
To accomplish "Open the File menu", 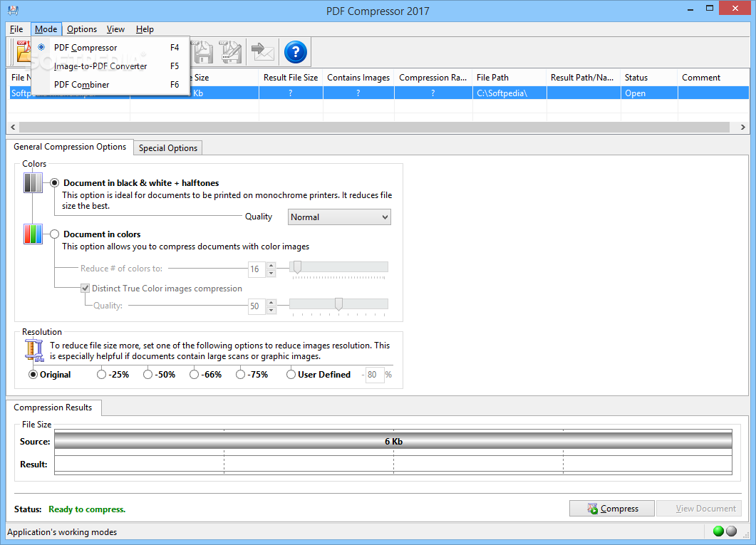I will tap(16, 29).
